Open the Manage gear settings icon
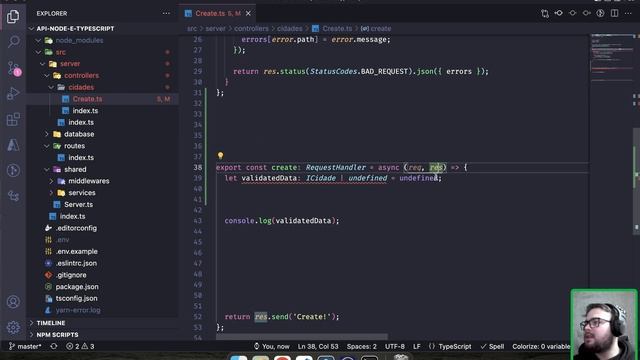This screenshot has width=640, height=360. tap(13, 327)
